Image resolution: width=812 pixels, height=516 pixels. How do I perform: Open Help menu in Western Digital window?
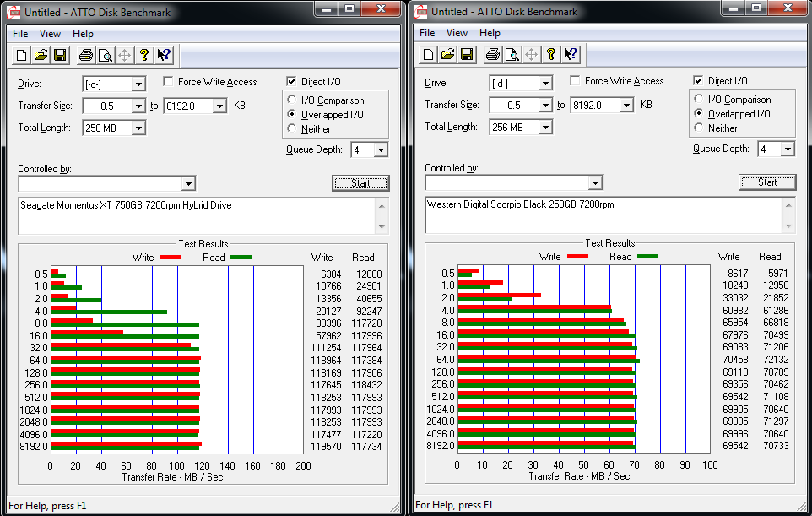coord(490,33)
